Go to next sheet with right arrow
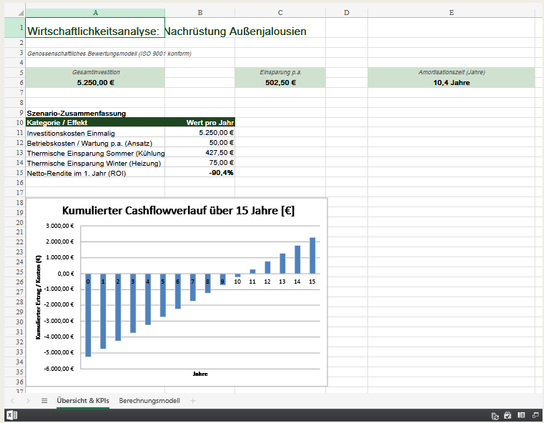The width and height of the screenshot is (544, 423). tap(28, 401)
